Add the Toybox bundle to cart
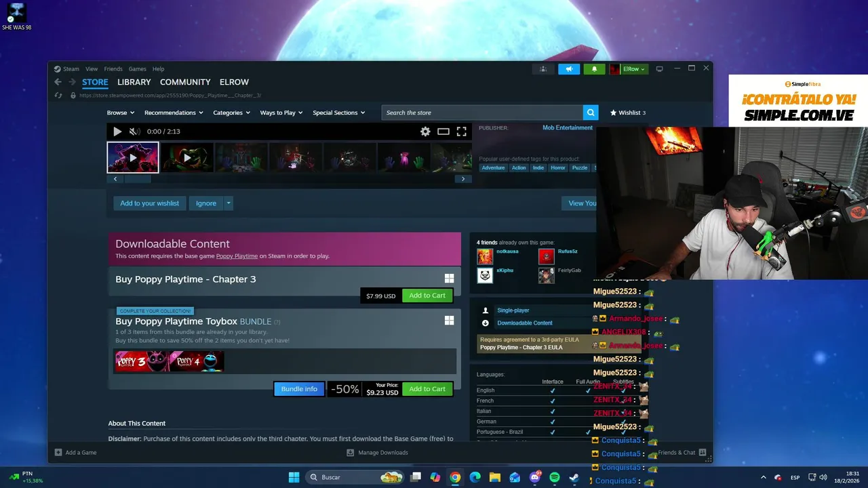Image resolution: width=868 pixels, height=488 pixels. 427,389
